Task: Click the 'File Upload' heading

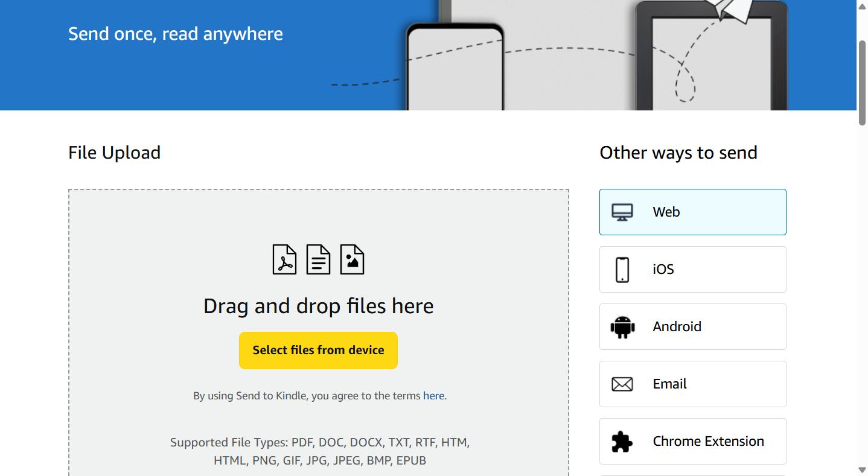Action: pyautogui.click(x=115, y=153)
